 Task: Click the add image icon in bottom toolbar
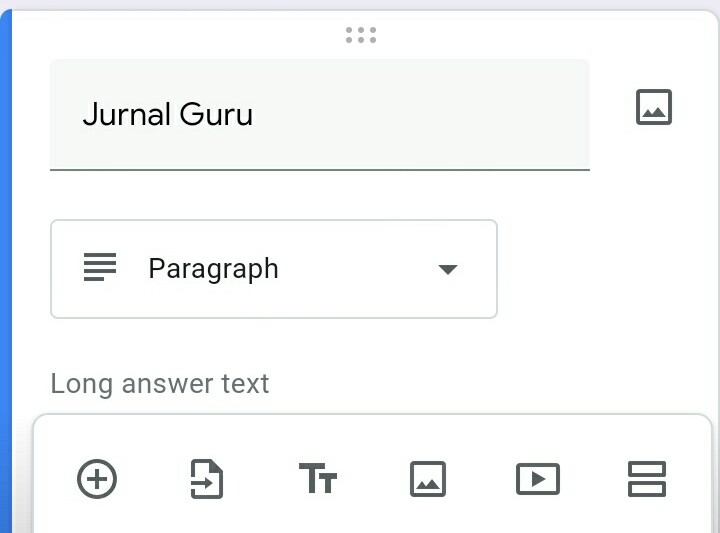coord(428,479)
